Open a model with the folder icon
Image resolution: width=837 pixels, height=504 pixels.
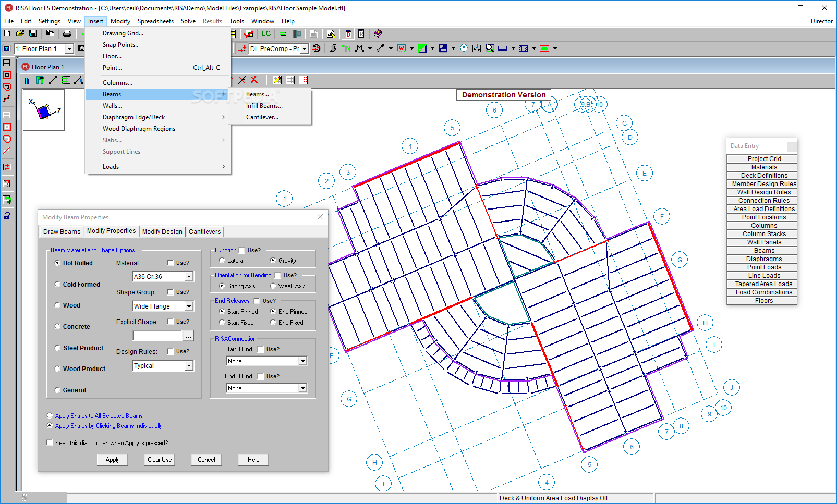pyautogui.click(x=20, y=33)
